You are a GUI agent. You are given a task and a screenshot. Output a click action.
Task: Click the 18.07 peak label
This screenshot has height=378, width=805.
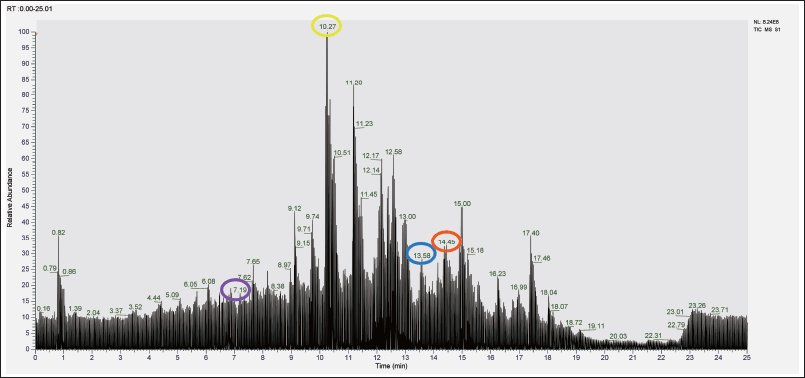560,307
